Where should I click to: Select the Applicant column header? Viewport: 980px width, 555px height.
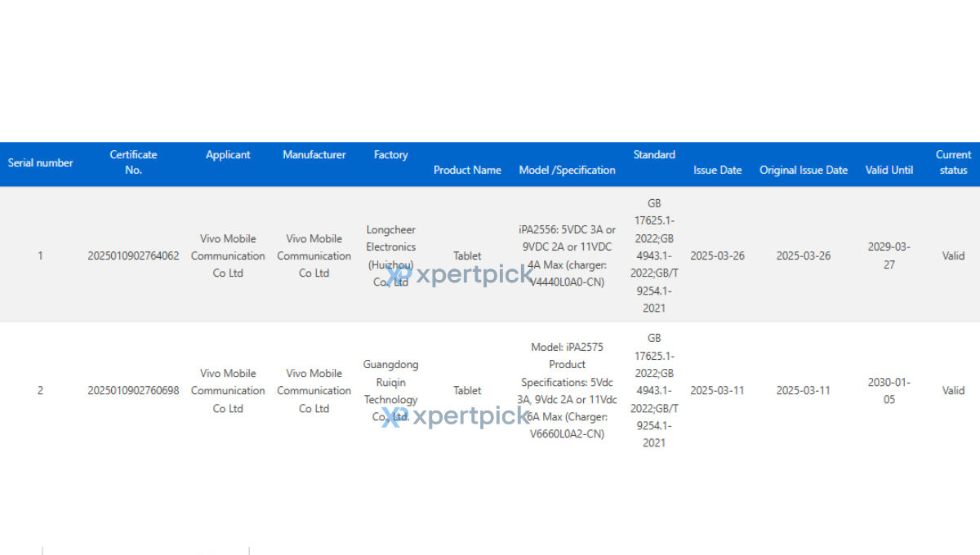click(x=228, y=154)
